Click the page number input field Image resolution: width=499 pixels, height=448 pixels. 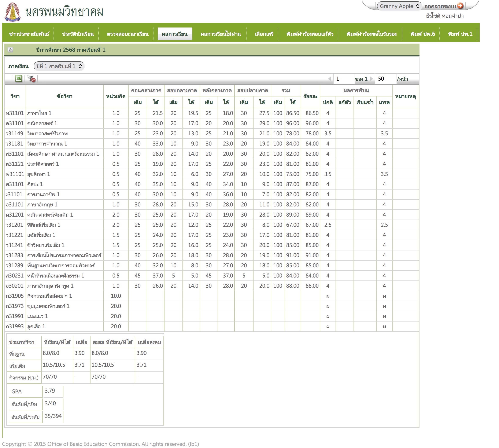pos(344,79)
